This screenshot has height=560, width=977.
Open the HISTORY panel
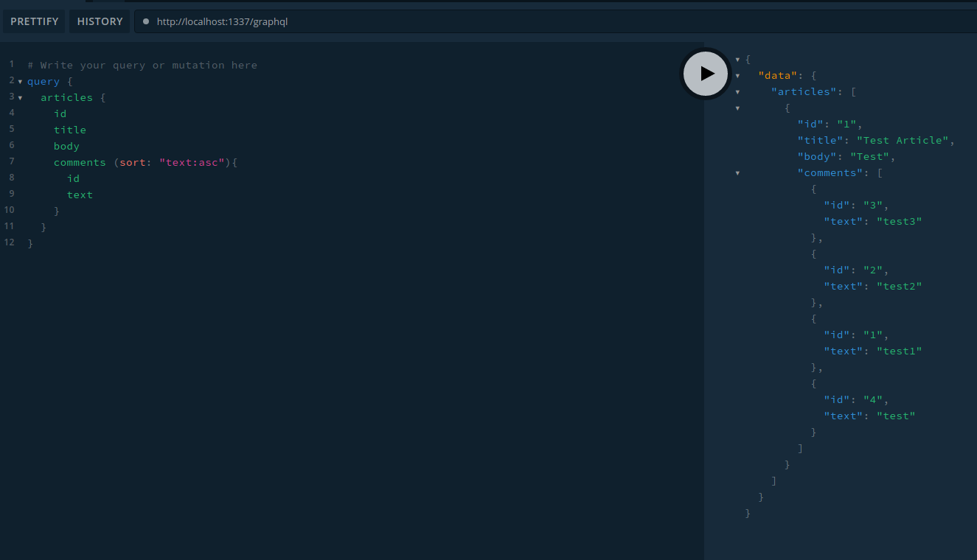100,21
